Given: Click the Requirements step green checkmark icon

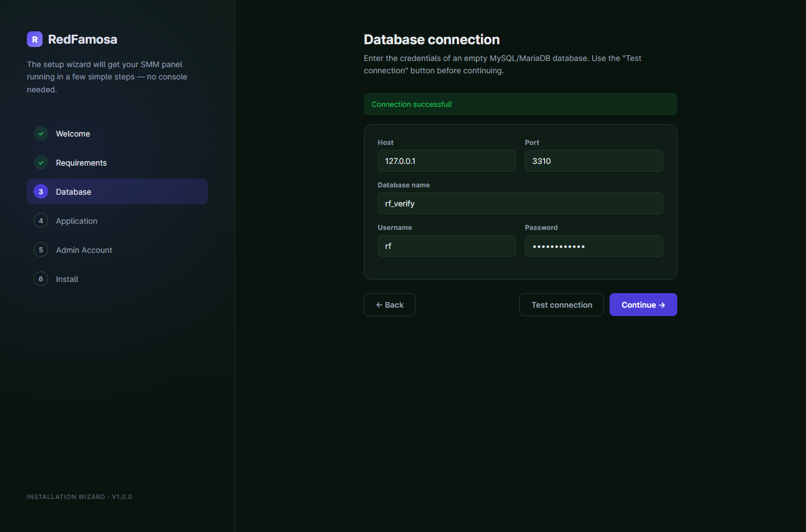Looking at the screenshot, I should point(41,162).
